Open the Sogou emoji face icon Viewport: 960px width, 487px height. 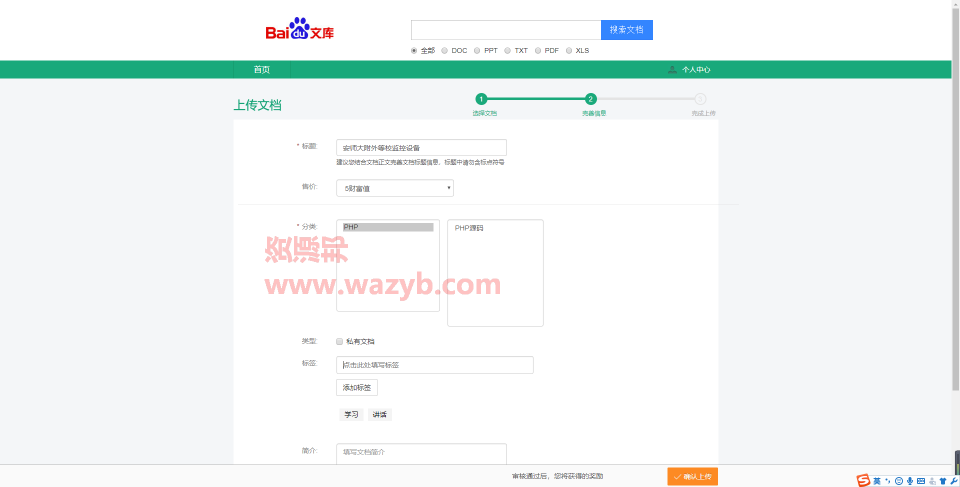(x=899, y=481)
